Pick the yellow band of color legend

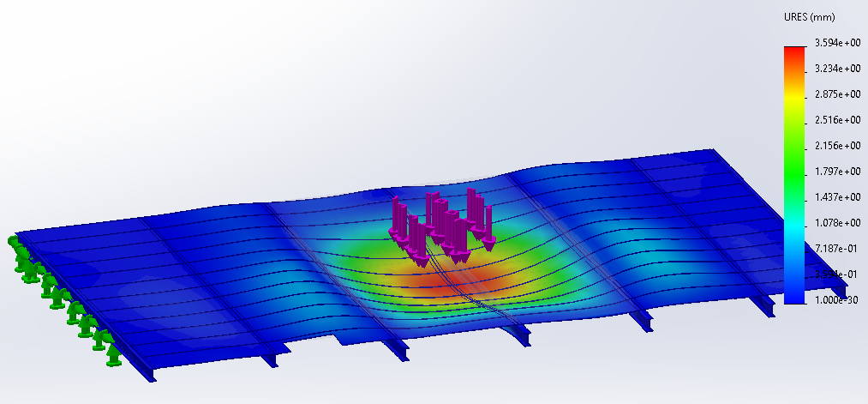click(795, 103)
